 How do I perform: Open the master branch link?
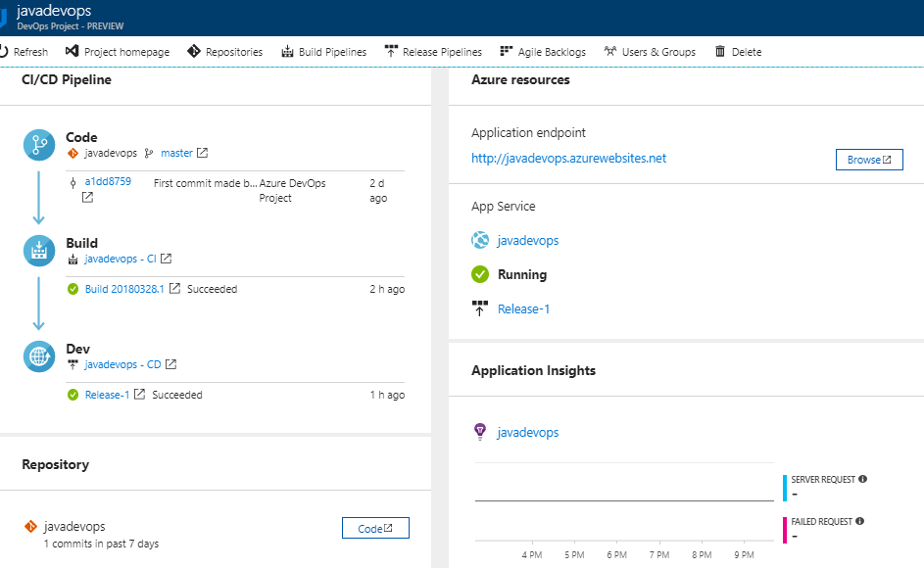[x=176, y=153]
